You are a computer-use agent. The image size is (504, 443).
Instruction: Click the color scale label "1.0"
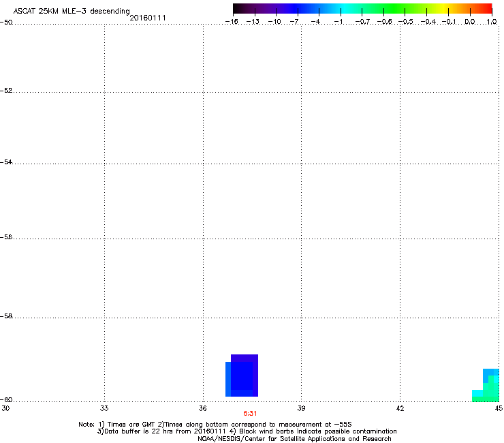492,22
